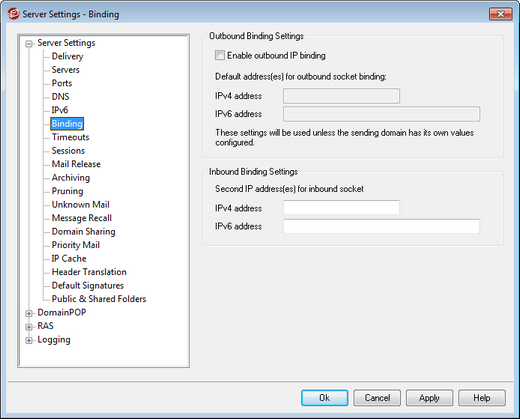The height and width of the screenshot is (419, 520).
Task: Go to the DNS settings page
Action: [x=60, y=97]
